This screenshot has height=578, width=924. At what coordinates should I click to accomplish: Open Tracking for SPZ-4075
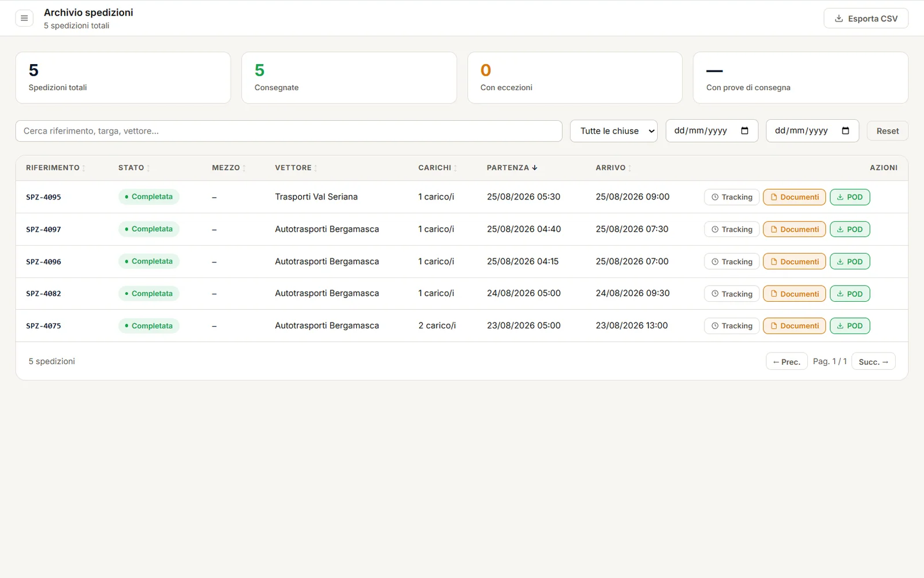(x=732, y=326)
